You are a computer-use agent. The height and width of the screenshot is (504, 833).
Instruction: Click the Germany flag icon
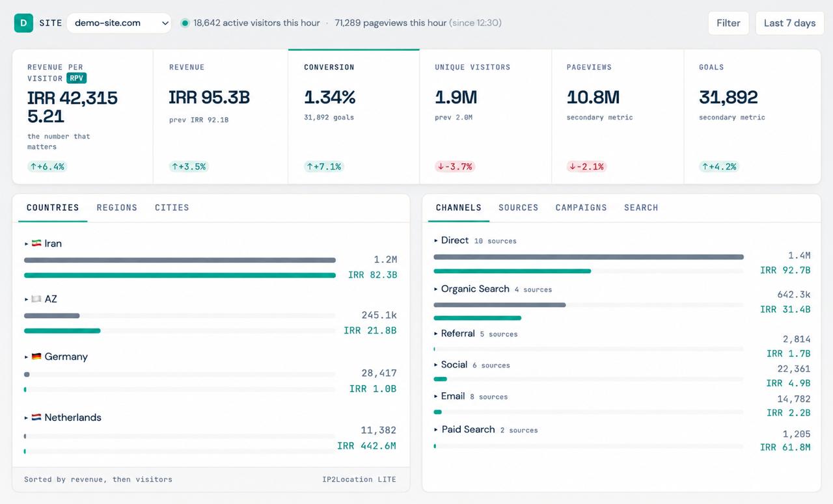click(36, 356)
